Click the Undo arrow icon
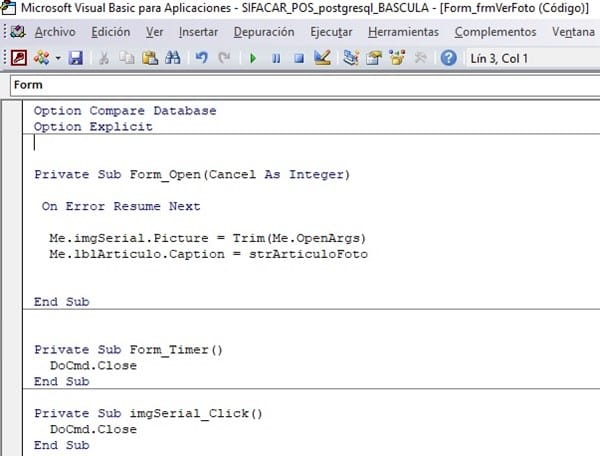600x456 pixels. pyautogui.click(x=201, y=58)
